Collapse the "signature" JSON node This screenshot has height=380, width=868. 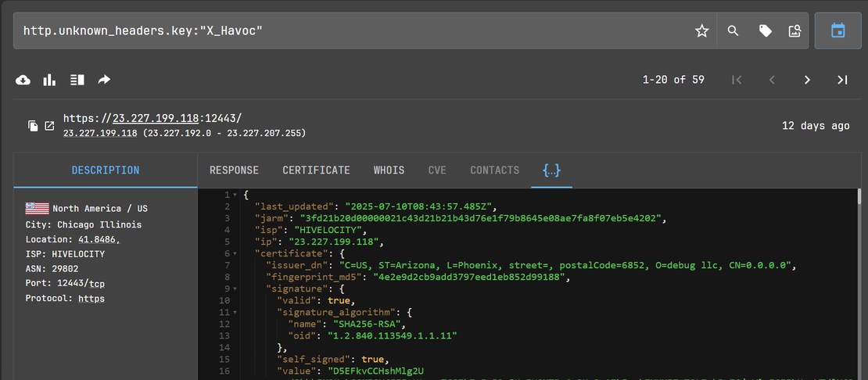pyautogui.click(x=235, y=289)
